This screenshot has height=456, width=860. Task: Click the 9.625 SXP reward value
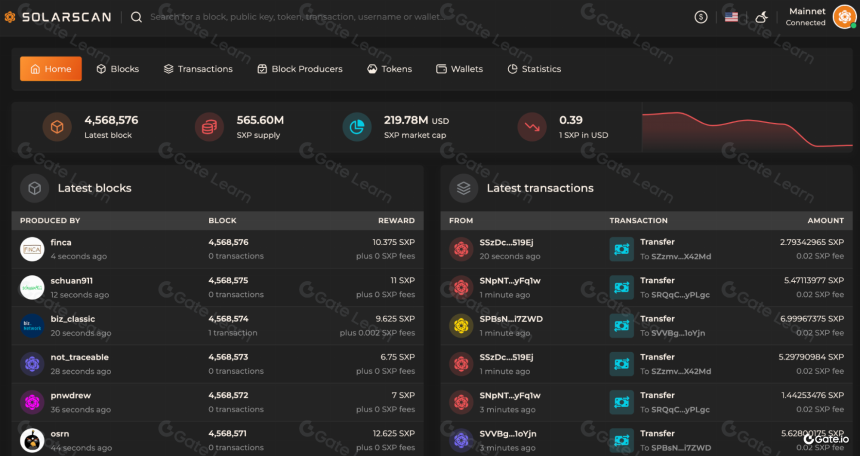397,319
